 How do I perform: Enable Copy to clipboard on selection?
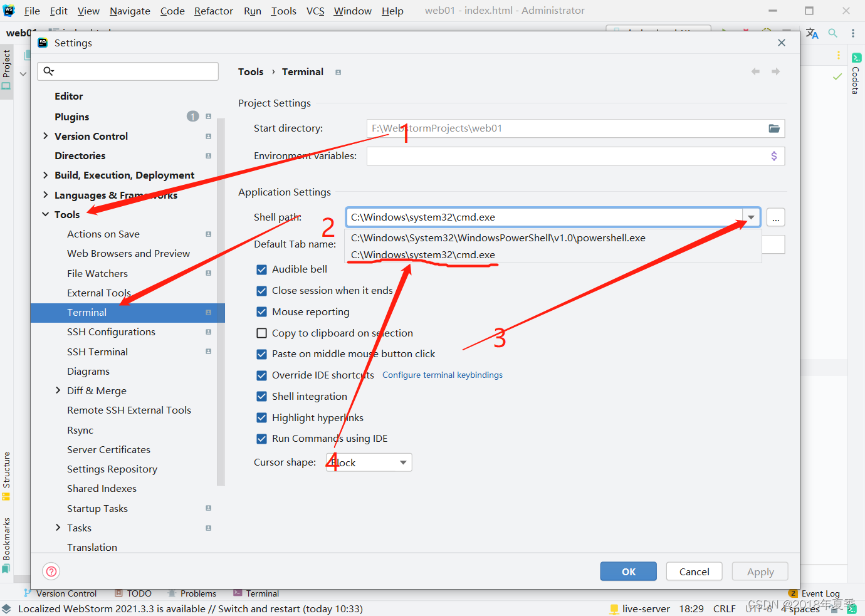click(x=262, y=333)
